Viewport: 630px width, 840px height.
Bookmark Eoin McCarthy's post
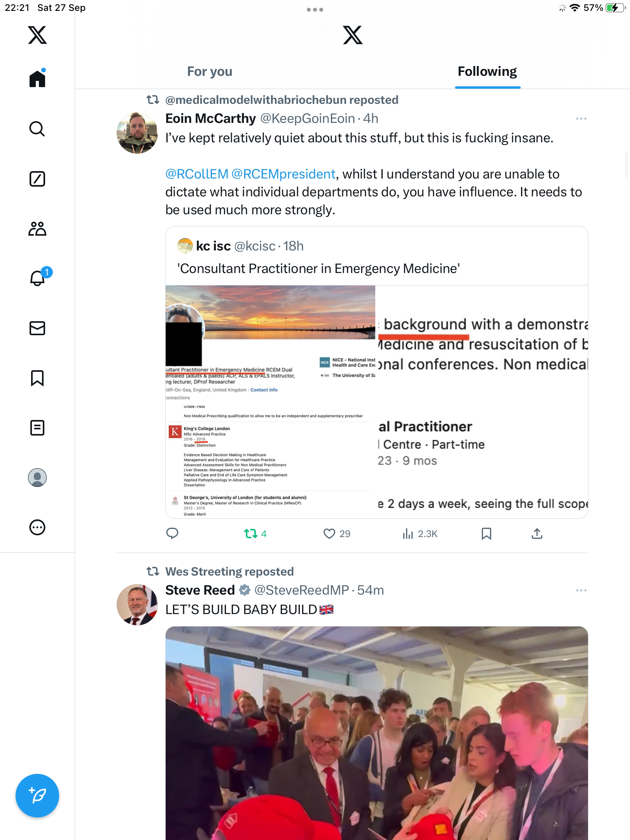tap(486, 534)
